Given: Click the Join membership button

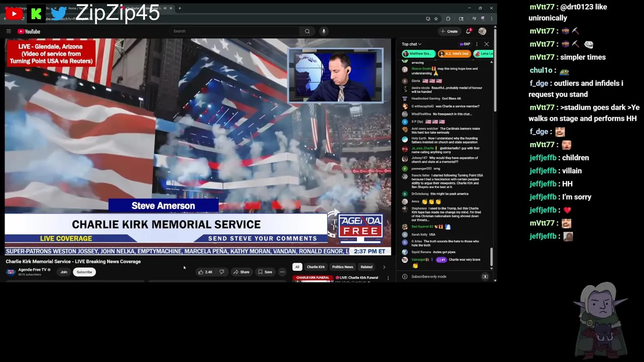Looking at the screenshot, I should tap(64, 272).
